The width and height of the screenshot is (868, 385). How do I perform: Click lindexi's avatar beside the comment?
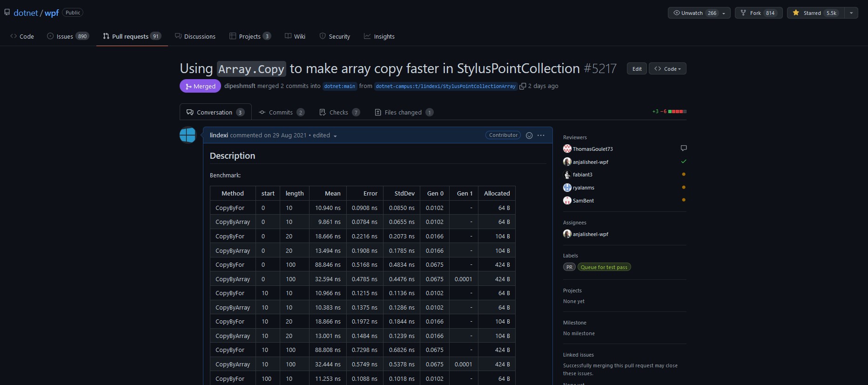coord(188,135)
